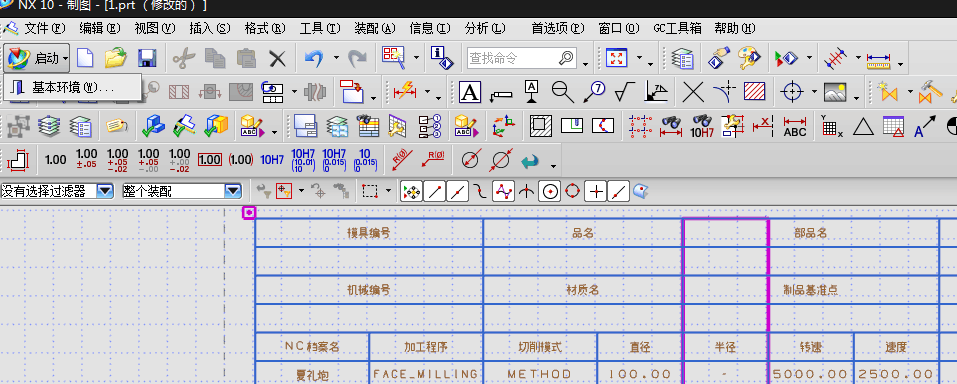Image resolution: width=957 pixels, height=384 pixels.
Task: Open the 帮助(H) menu
Action: point(735,28)
